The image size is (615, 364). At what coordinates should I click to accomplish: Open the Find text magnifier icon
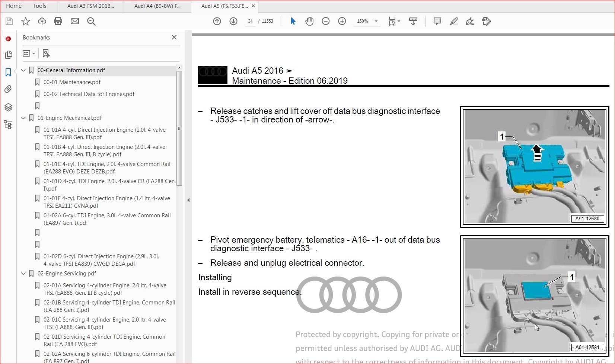click(91, 21)
